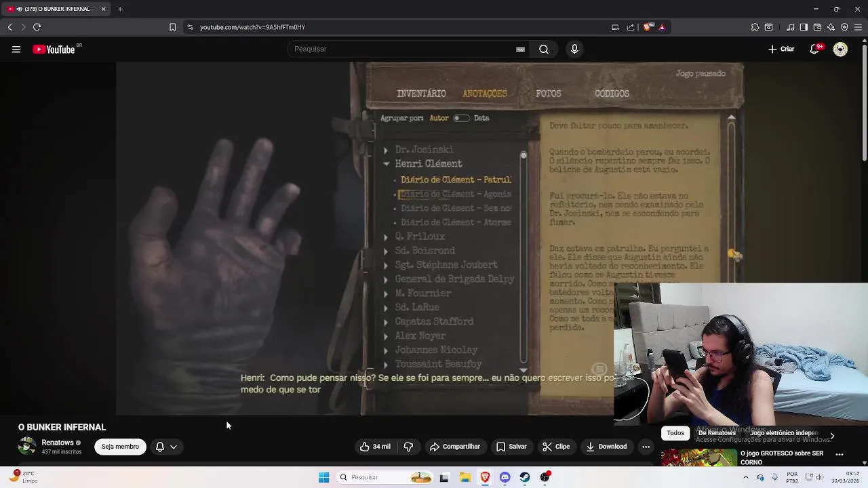Open Steam from the taskbar
Image resolution: width=868 pixels, height=488 pixels.
(525, 477)
